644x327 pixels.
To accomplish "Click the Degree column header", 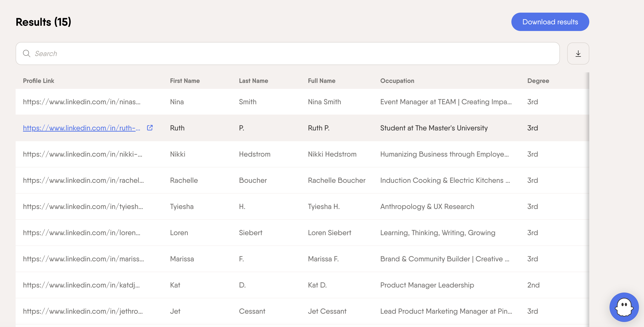I will [538, 81].
